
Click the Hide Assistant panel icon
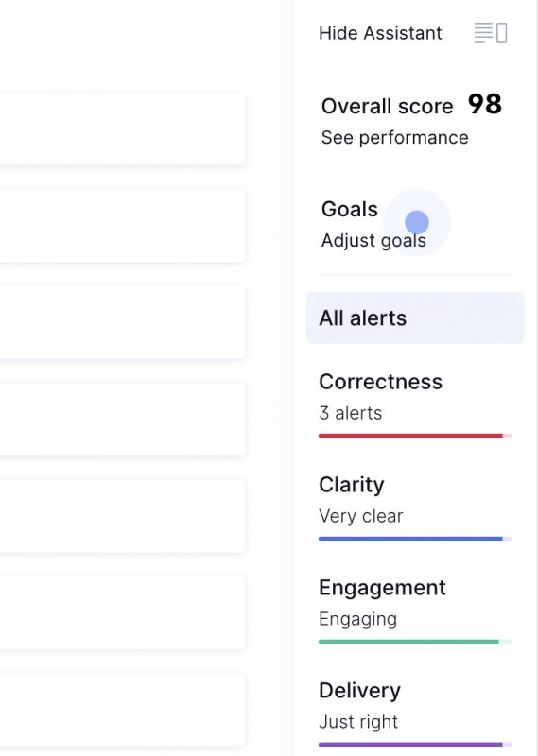click(491, 33)
